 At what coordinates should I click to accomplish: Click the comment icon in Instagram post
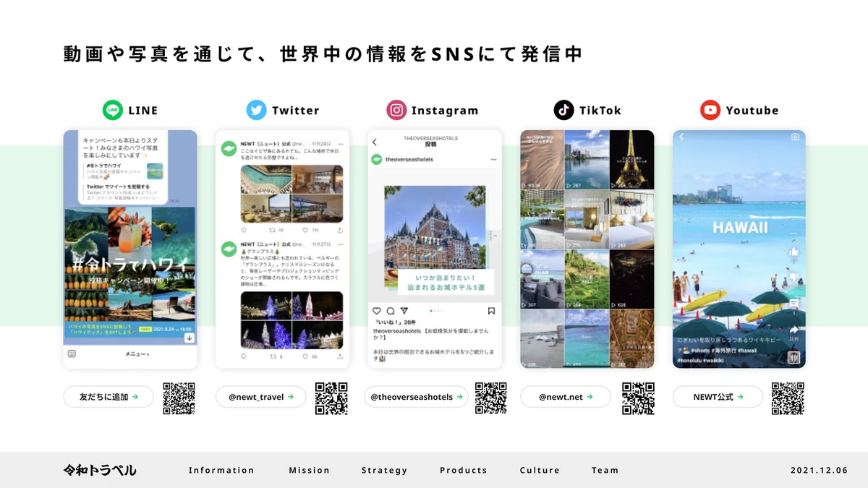(x=390, y=311)
